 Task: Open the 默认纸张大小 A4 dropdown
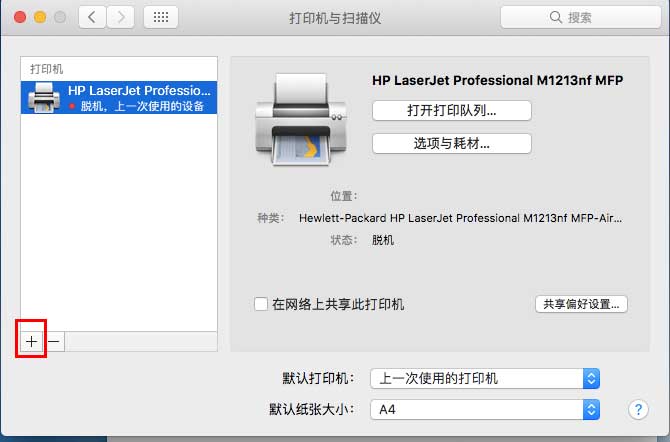click(x=485, y=410)
